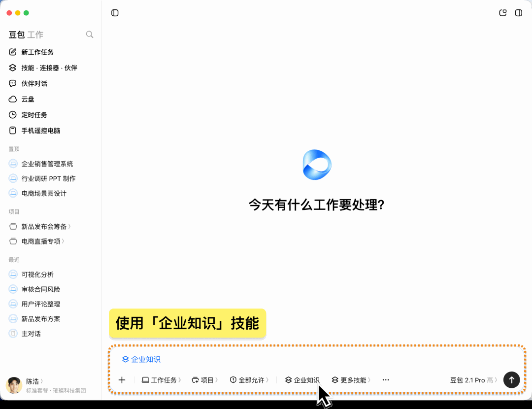Click the 新工作任务 pencil icon
The image size is (532, 409).
pos(12,52)
